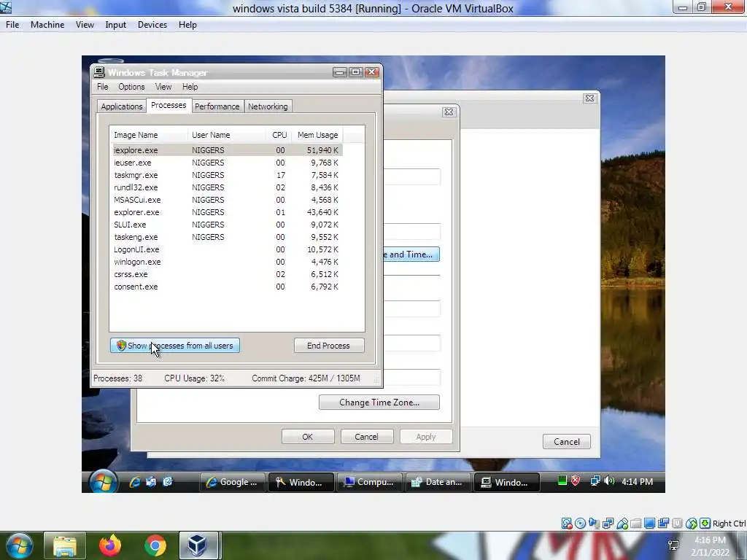Click OK in Date and Time dialog
This screenshot has width=747, height=560.
[308, 437]
